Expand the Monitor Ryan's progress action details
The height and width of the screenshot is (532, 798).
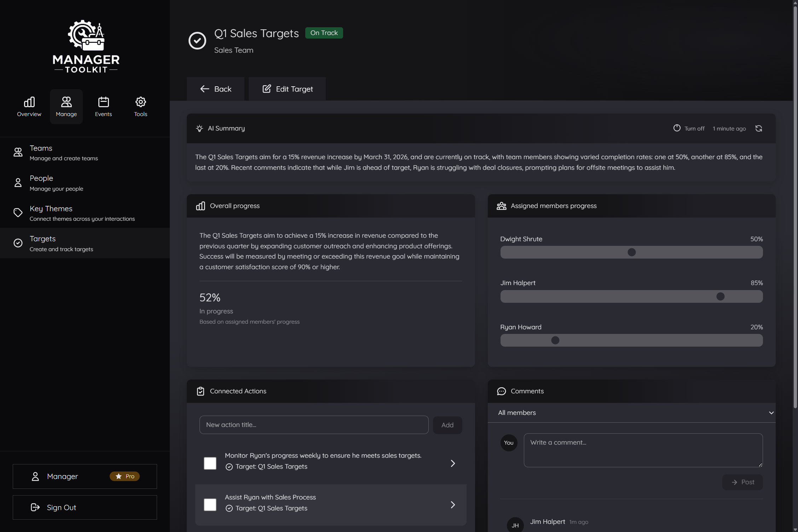(453, 463)
